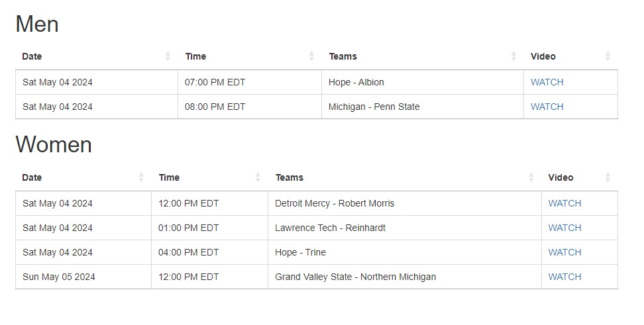The image size is (644, 325).
Task: Sort Women table by Date arrows icon
Action: click(141, 178)
